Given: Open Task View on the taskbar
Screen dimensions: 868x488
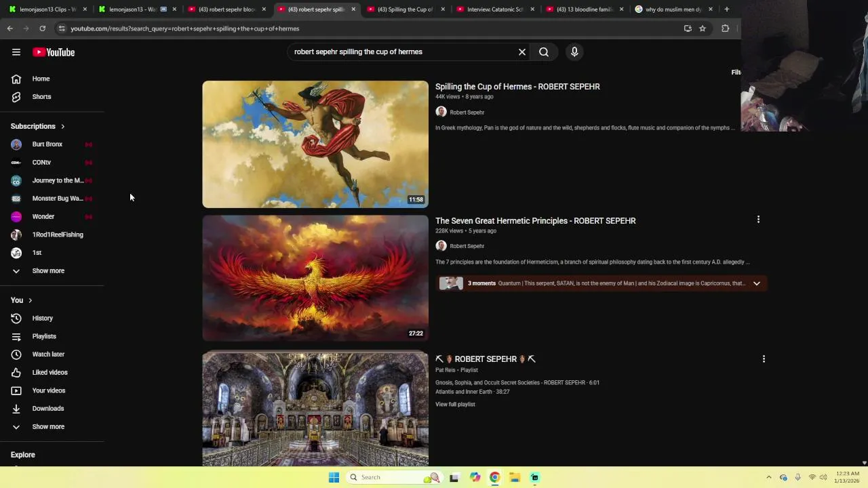Looking at the screenshot, I should [x=454, y=477].
